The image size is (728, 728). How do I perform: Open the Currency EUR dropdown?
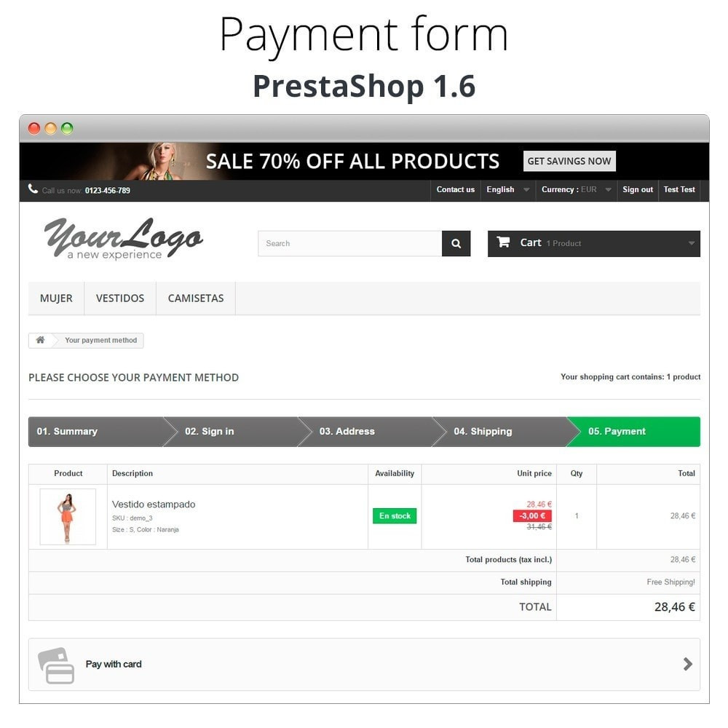(x=576, y=190)
